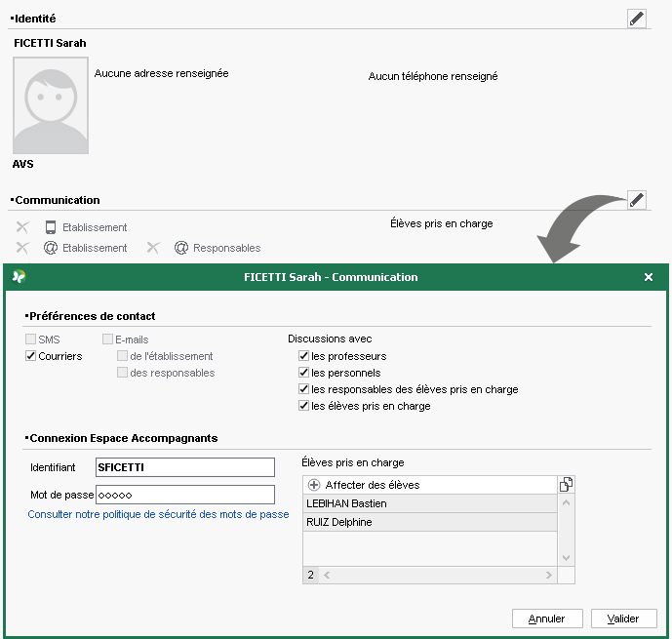Open the password security policy link
672x639 pixels.
point(158,514)
